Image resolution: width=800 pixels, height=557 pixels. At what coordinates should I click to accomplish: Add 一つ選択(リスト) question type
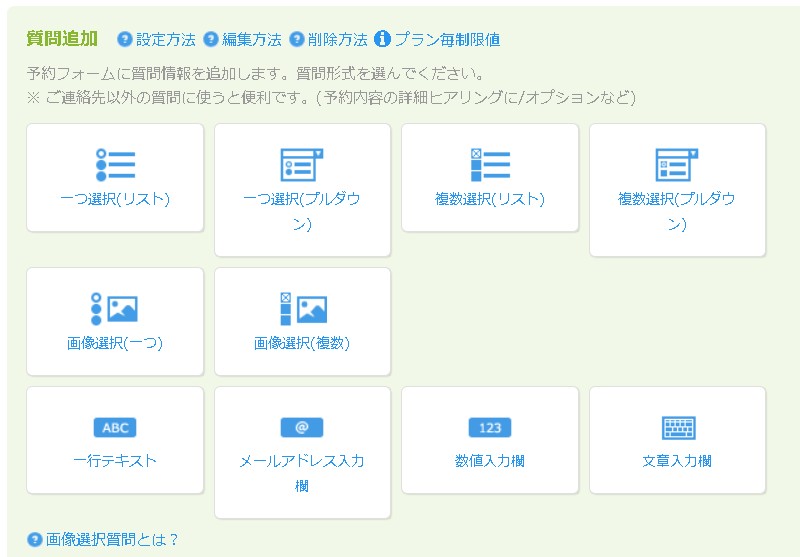[115, 199]
